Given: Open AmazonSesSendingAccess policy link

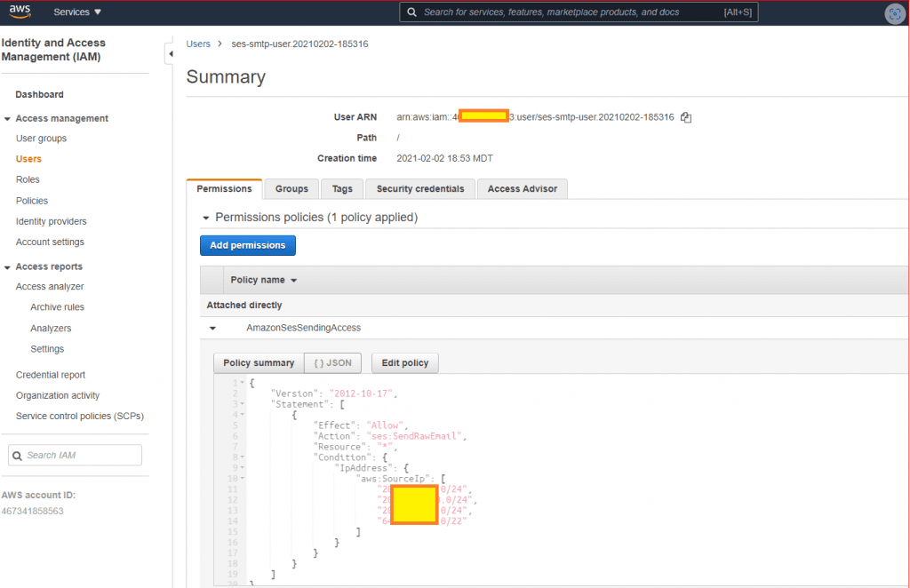Looking at the screenshot, I should (304, 329).
